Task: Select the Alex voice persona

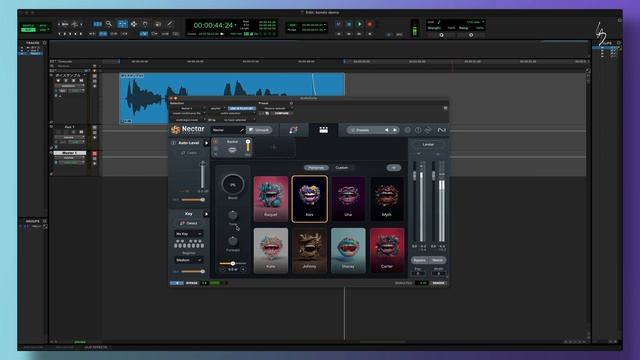Action: [x=309, y=199]
